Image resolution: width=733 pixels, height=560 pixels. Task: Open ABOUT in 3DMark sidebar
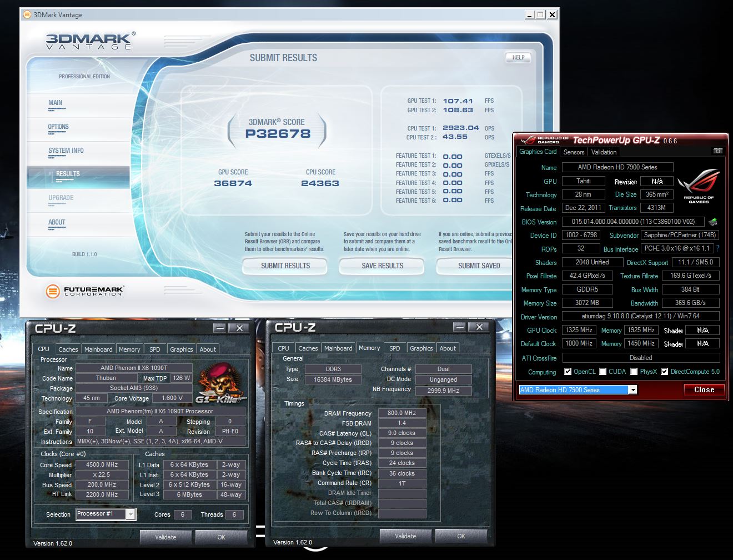point(57,222)
